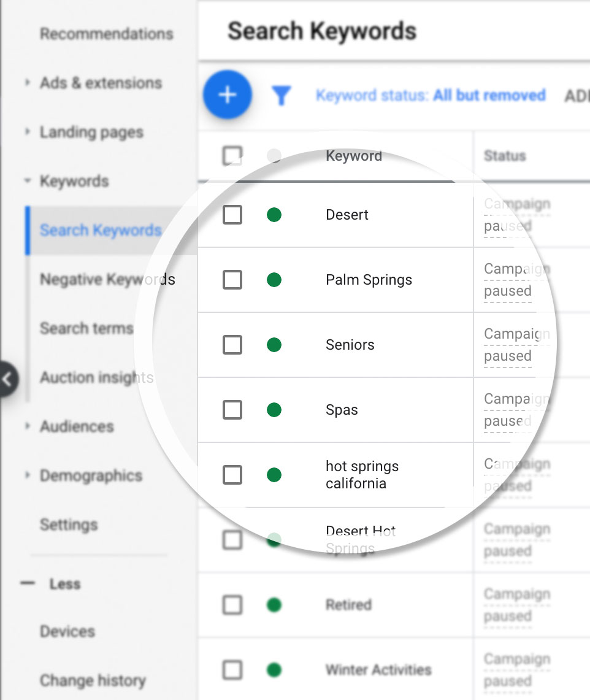Select Search Keywords in the sidebar
The width and height of the screenshot is (590, 700).
click(101, 230)
